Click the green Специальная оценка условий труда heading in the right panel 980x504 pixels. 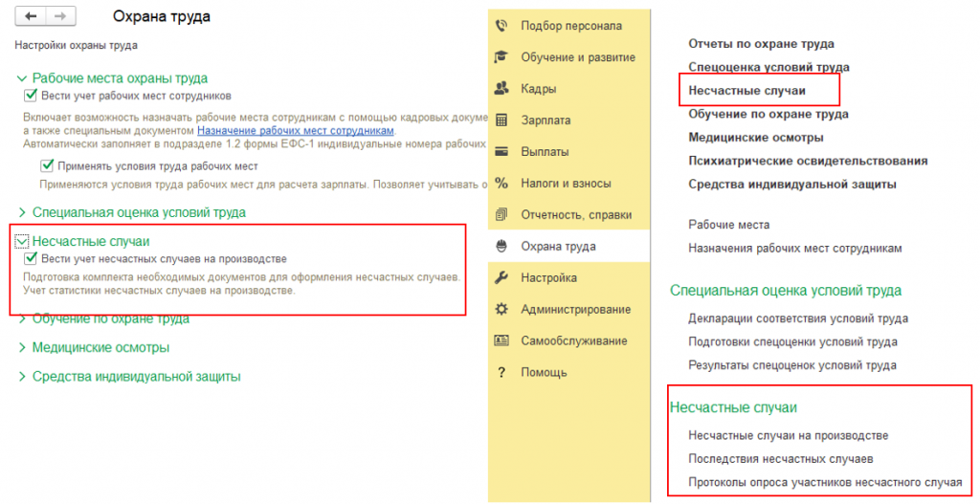[x=786, y=291]
